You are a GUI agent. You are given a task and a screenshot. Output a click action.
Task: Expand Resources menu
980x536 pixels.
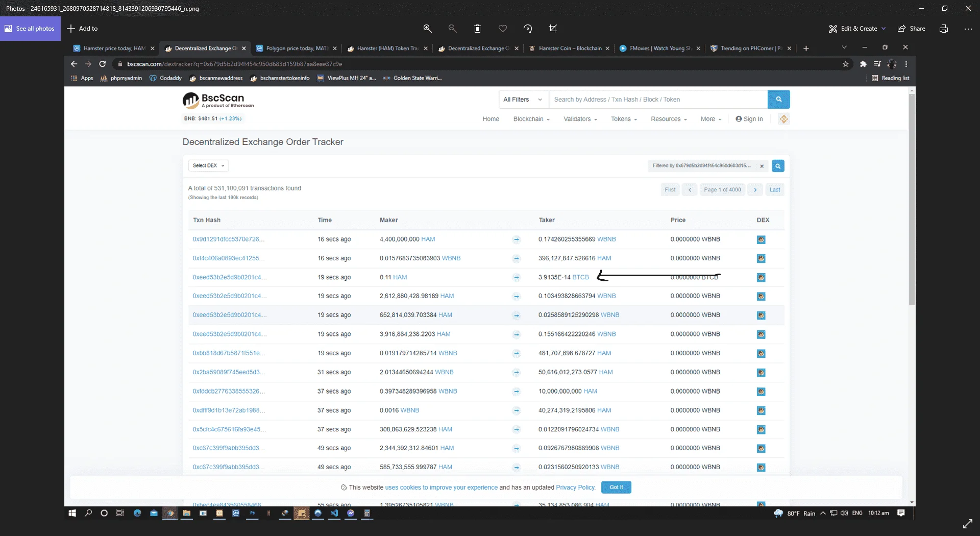click(x=669, y=119)
